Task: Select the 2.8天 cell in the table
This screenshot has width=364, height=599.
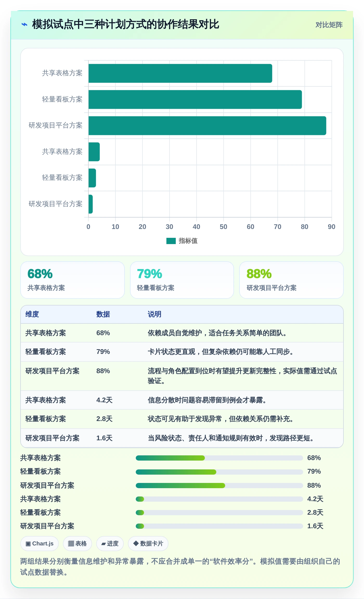Action: tap(105, 419)
